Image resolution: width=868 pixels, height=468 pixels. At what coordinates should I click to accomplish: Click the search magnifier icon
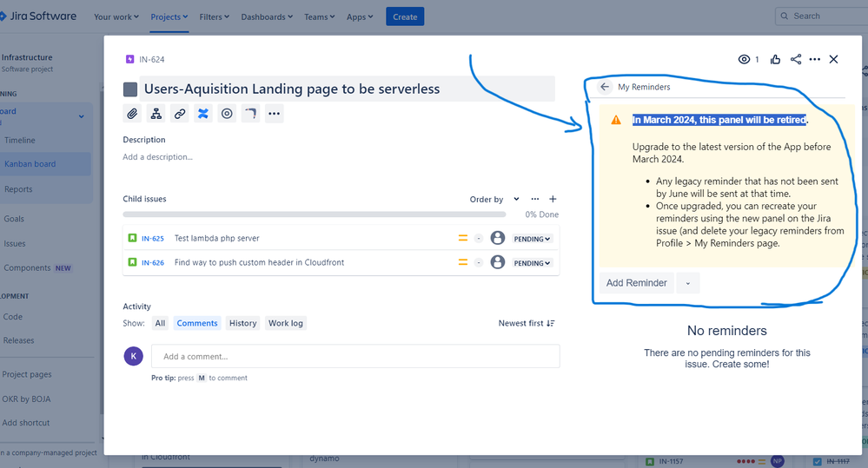coord(785,16)
